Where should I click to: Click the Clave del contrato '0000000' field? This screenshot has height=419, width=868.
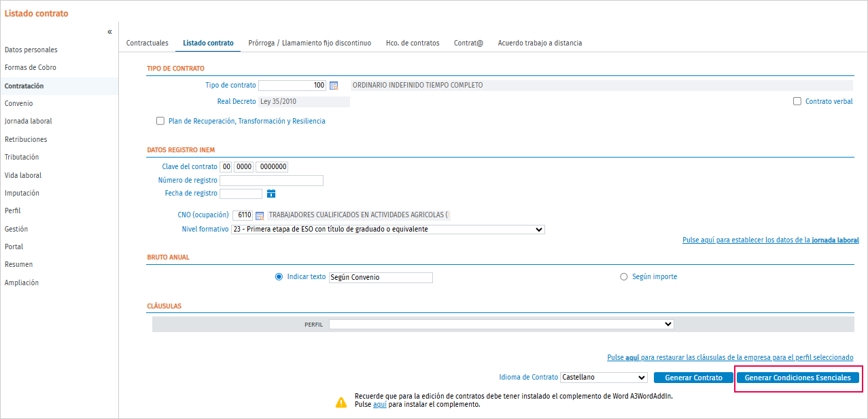(x=273, y=167)
